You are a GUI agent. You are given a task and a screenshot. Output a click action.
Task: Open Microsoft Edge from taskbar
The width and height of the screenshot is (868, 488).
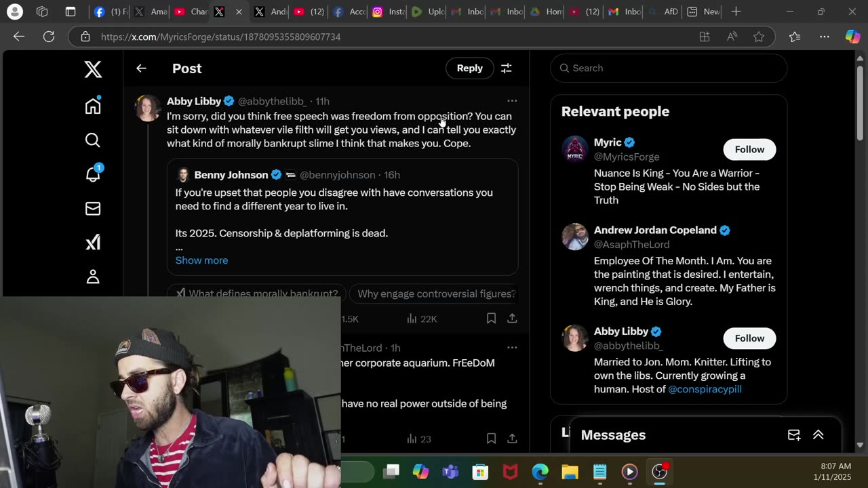[540, 472]
